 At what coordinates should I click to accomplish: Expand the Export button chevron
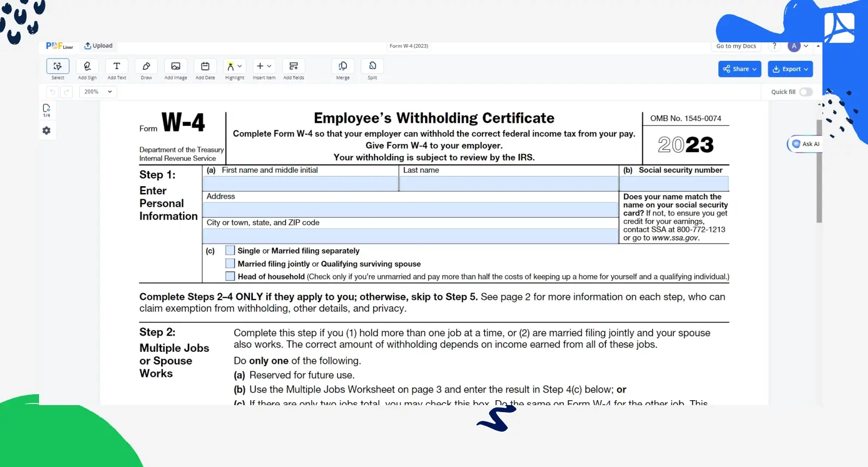806,70
